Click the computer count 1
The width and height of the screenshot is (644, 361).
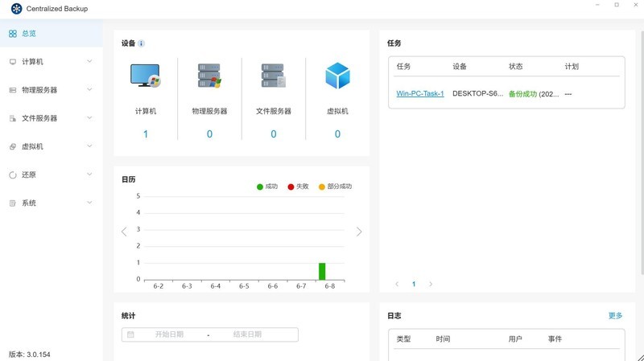[146, 134]
